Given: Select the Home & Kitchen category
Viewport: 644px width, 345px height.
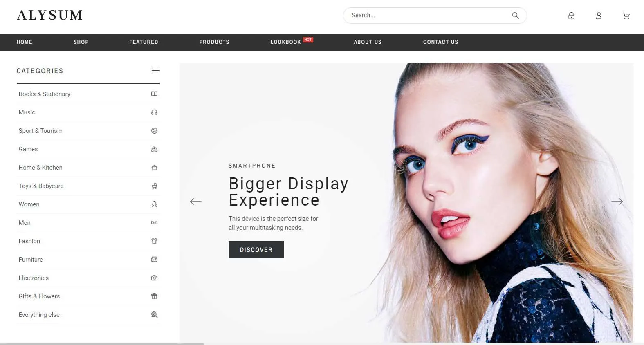Looking at the screenshot, I should click(40, 168).
